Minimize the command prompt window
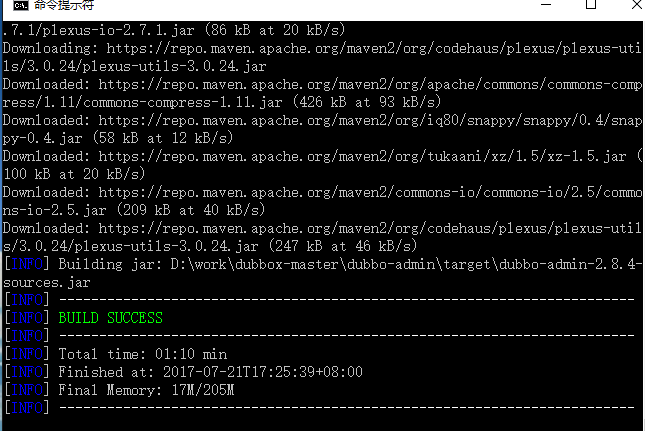Image resolution: width=645 pixels, height=431 pixels. pyautogui.click(x=546, y=5)
